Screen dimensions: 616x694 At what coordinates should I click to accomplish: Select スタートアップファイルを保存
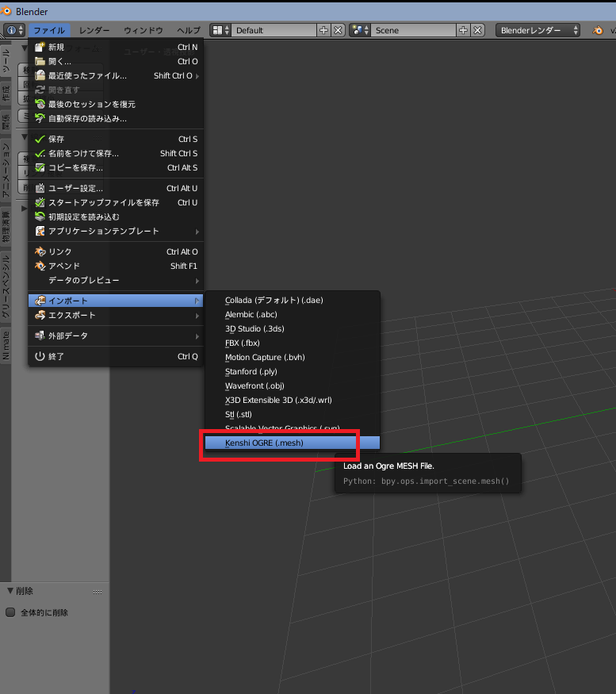[x=116, y=202]
